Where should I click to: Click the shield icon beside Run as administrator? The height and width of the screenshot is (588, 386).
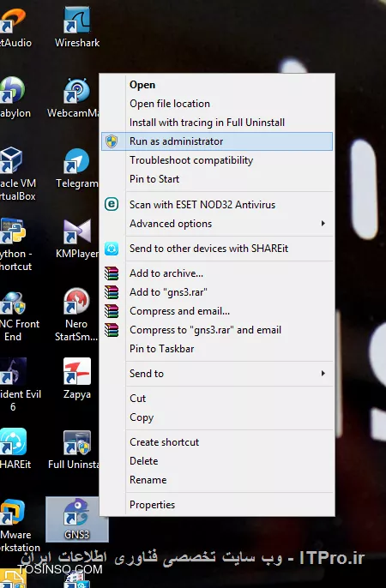tap(112, 141)
